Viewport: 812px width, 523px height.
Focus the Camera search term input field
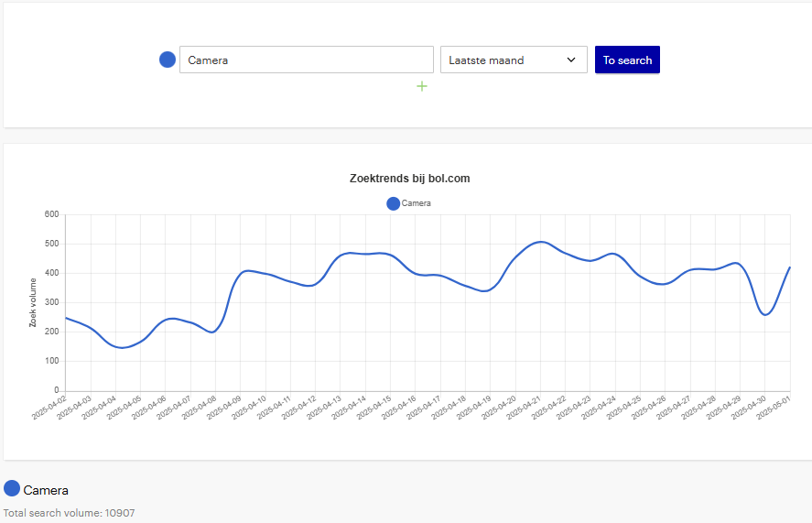pyautogui.click(x=307, y=60)
